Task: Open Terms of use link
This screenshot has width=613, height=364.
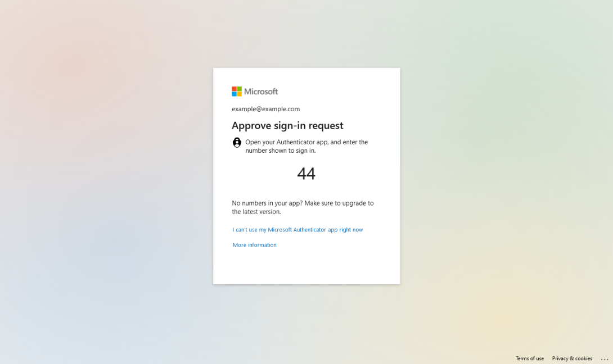Action: pos(529,358)
